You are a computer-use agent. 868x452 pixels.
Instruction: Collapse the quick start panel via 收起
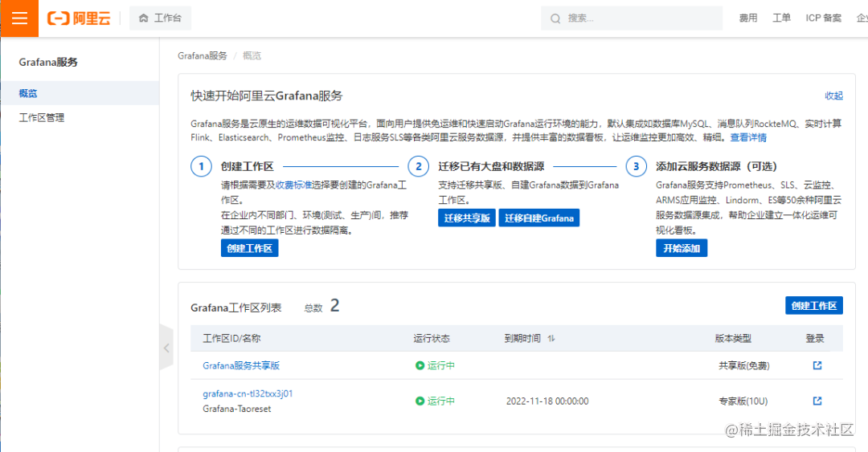(x=833, y=96)
